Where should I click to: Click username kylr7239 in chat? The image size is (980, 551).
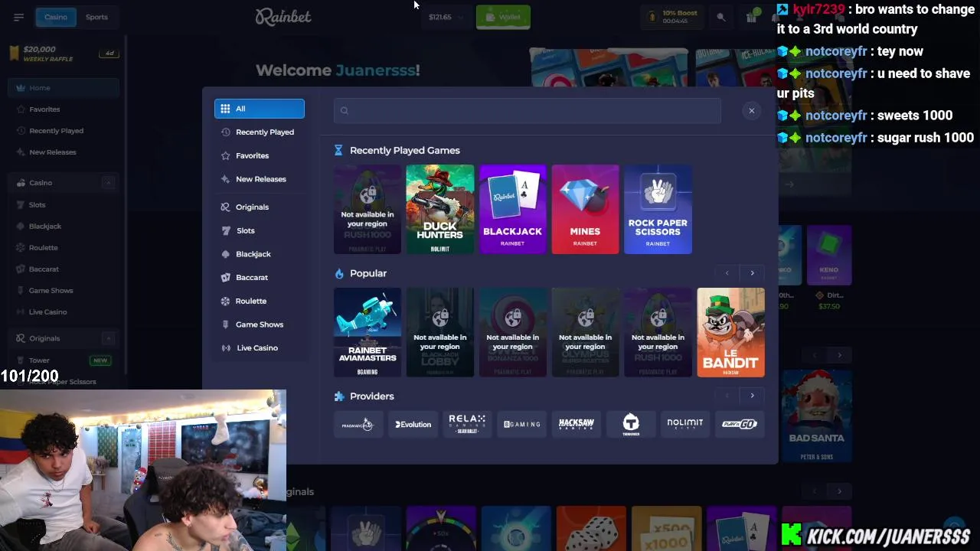click(x=818, y=10)
